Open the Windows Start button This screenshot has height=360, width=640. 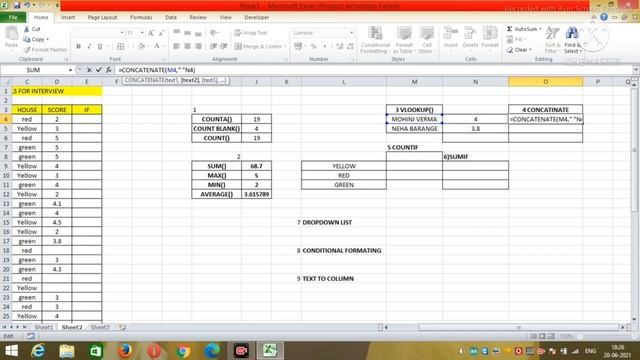click(x=11, y=351)
